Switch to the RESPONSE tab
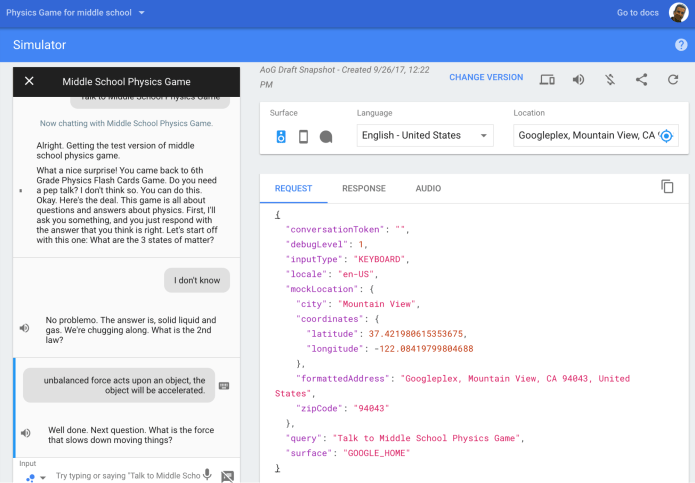Image resolution: width=695 pixels, height=483 pixels. click(363, 188)
